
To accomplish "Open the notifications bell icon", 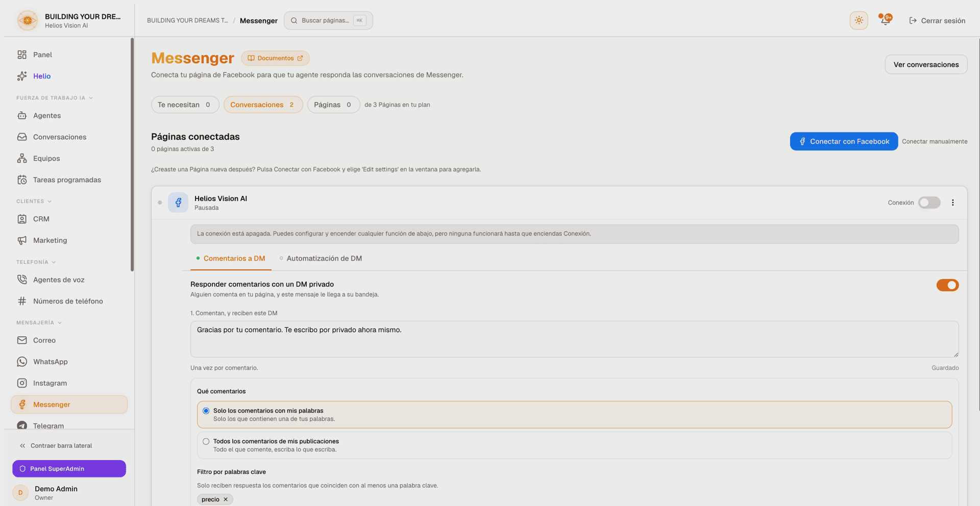I will pyautogui.click(x=885, y=20).
